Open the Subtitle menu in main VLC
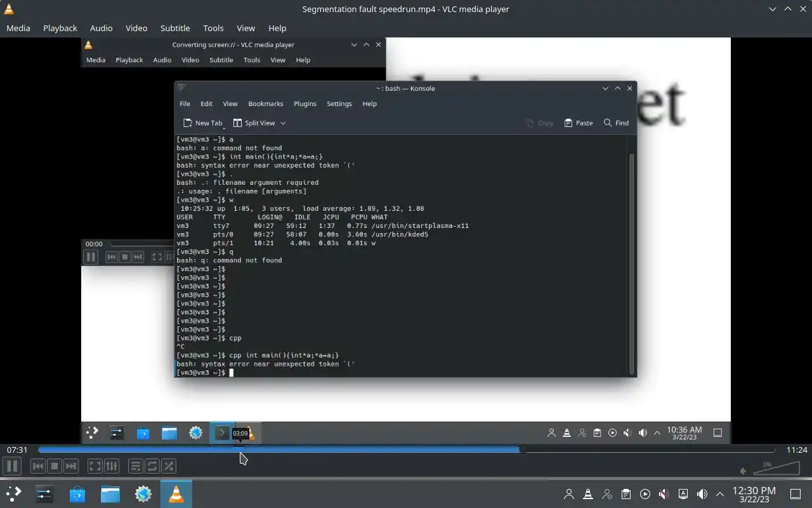This screenshot has height=508, width=812. coord(175,28)
